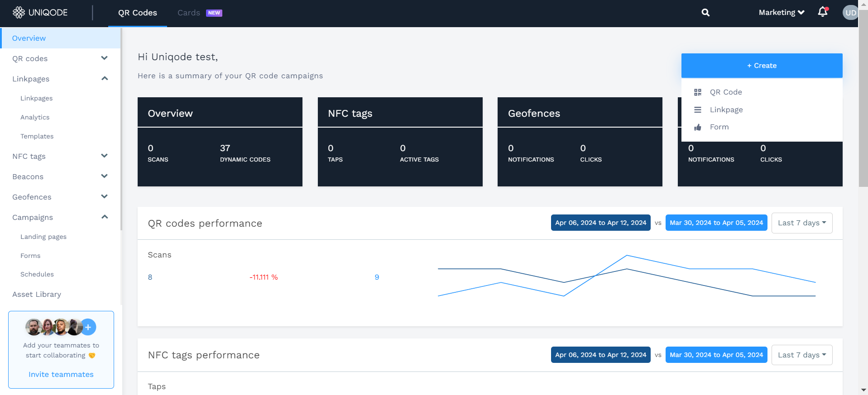
Task: Click the blue plus add-teammate icon
Action: click(x=88, y=327)
